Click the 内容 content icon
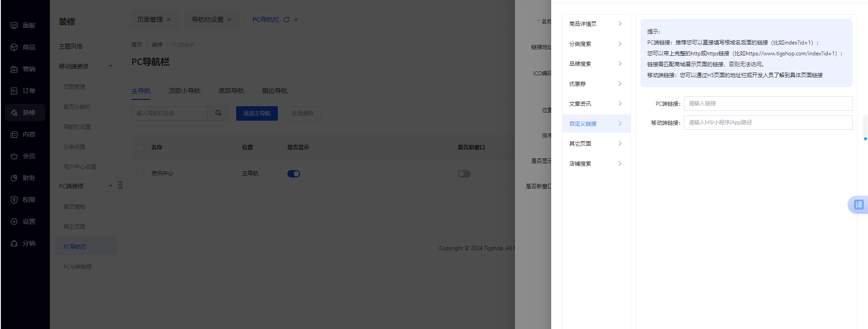This screenshot has width=868, height=329. (x=14, y=134)
